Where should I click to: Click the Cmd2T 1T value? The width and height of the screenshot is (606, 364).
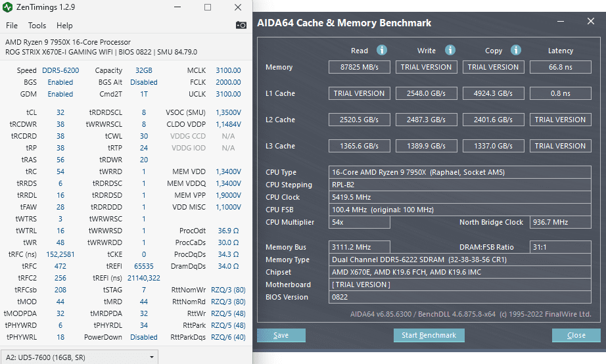[x=144, y=94]
